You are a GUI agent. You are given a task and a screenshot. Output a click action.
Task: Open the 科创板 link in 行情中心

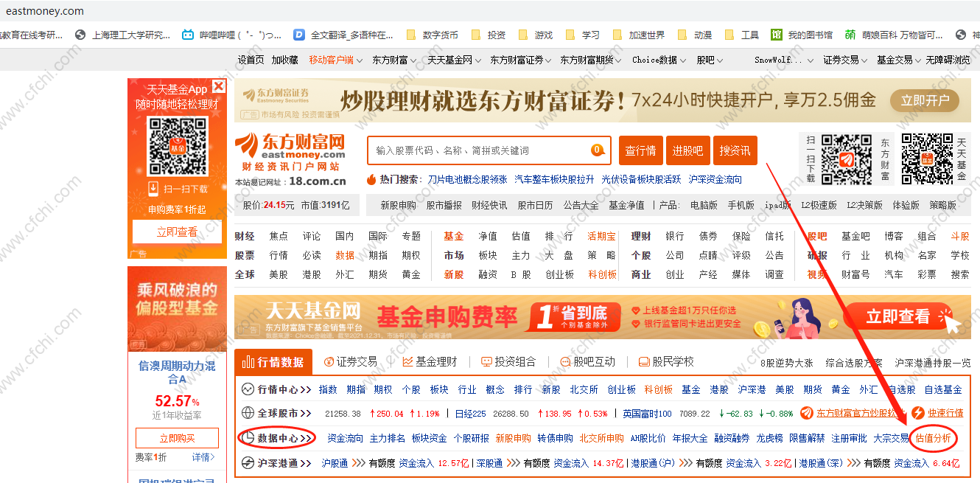658,389
